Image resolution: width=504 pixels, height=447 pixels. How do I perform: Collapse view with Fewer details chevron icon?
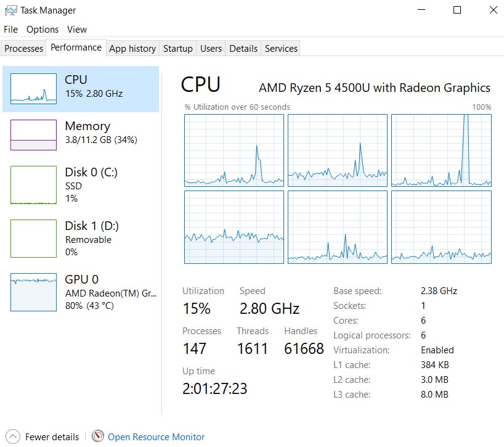13,437
